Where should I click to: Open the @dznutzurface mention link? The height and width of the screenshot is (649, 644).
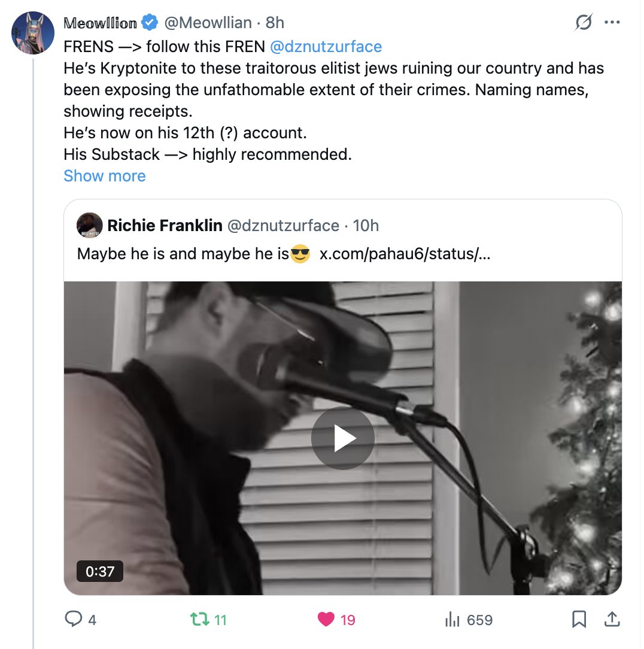tap(326, 47)
